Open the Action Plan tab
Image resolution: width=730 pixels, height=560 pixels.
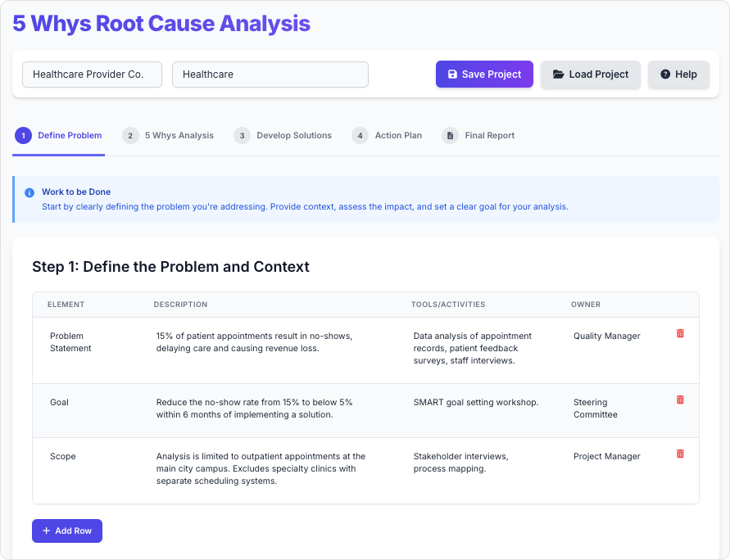[x=387, y=136]
